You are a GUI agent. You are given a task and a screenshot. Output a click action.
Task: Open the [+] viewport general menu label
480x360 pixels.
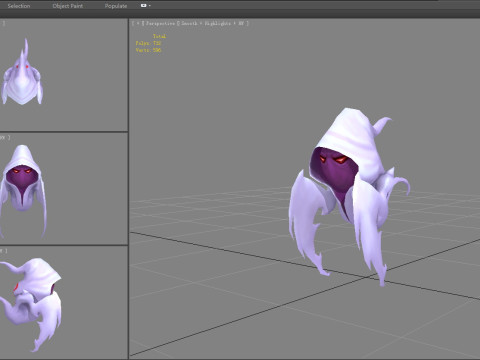(x=138, y=23)
